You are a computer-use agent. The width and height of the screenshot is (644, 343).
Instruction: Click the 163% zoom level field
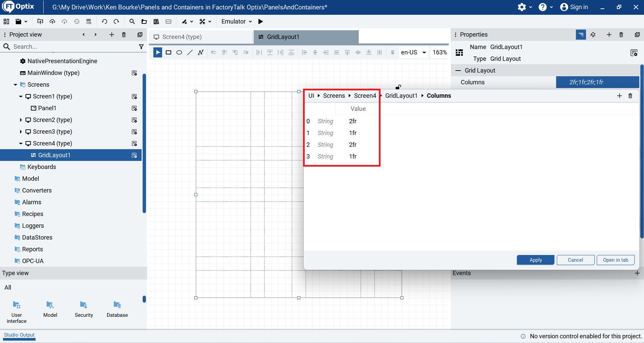pyautogui.click(x=440, y=52)
